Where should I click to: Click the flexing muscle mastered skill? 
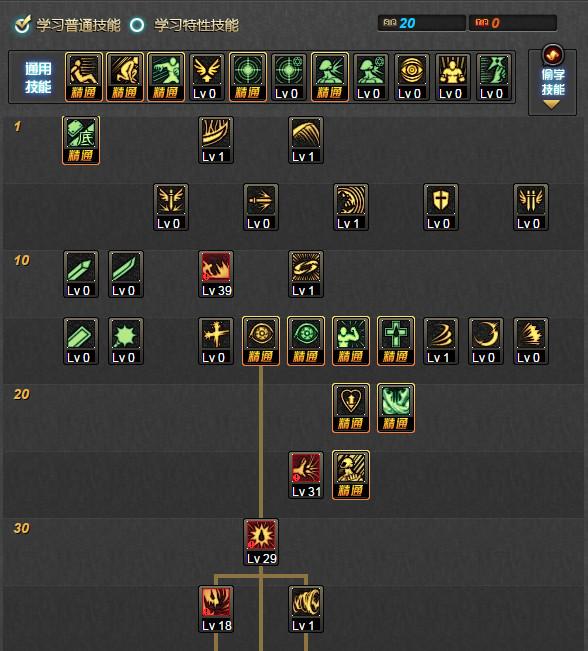[x=350, y=341]
